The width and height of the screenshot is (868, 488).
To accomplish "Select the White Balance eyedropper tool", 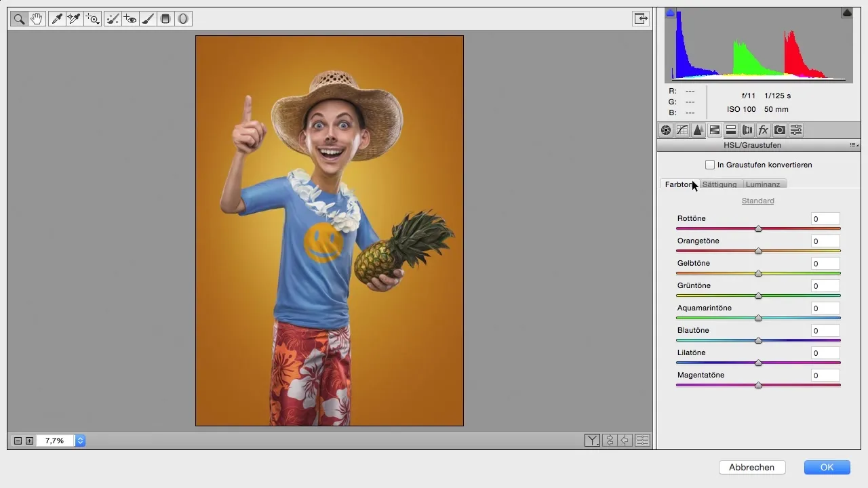I will [x=57, y=19].
